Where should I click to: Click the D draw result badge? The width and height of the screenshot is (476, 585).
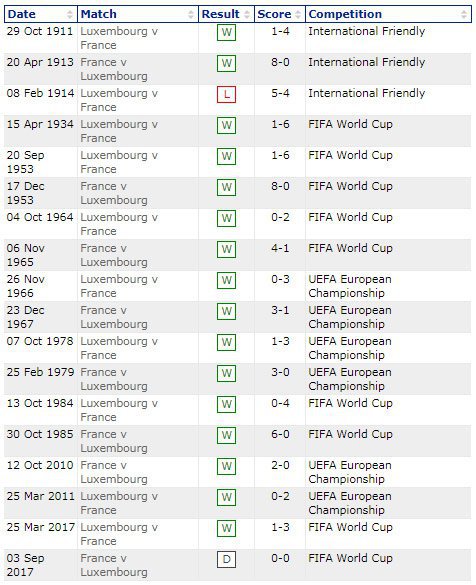tap(226, 560)
